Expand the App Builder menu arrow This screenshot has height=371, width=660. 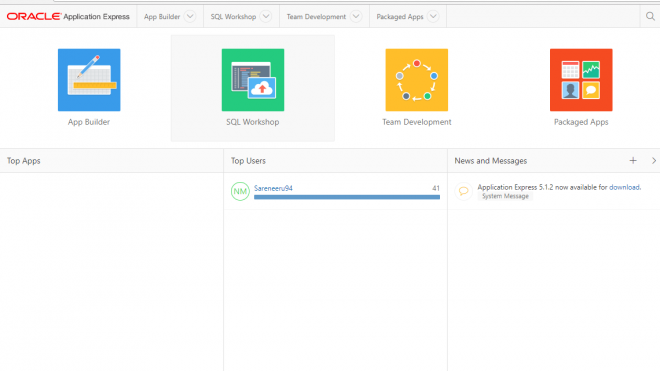click(x=190, y=16)
